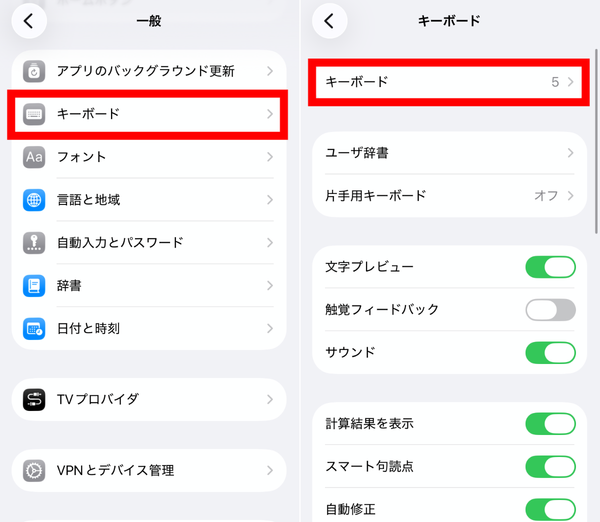Open 辞書 settings
This screenshot has width=600, height=522.
[x=149, y=285]
